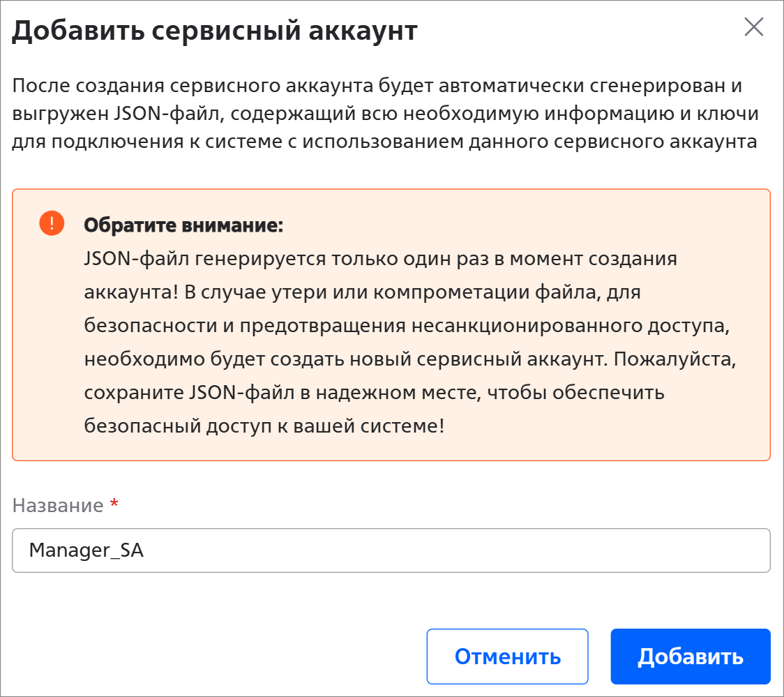The width and height of the screenshot is (784, 697).
Task: Click the line сохраните JSON-файл в надежном месте
Action: (374, 393)
